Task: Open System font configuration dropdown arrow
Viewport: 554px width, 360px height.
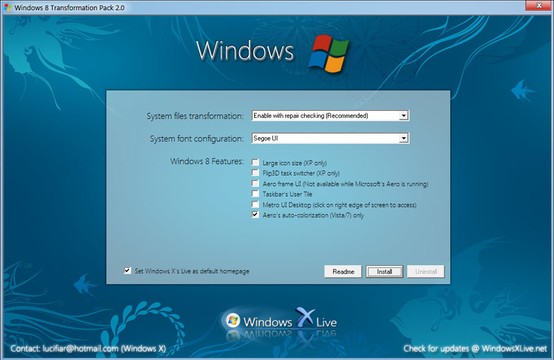Action: tap(403, 138)
